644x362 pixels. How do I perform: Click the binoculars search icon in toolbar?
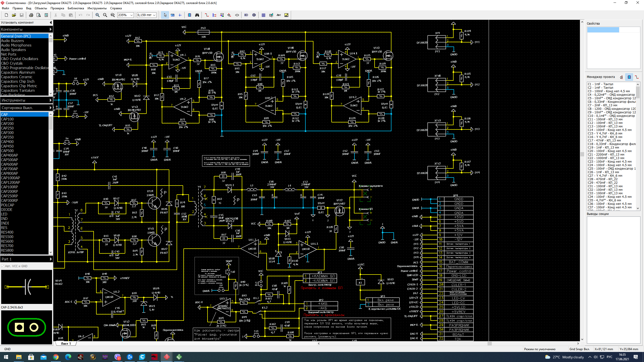tap(197, 15)
